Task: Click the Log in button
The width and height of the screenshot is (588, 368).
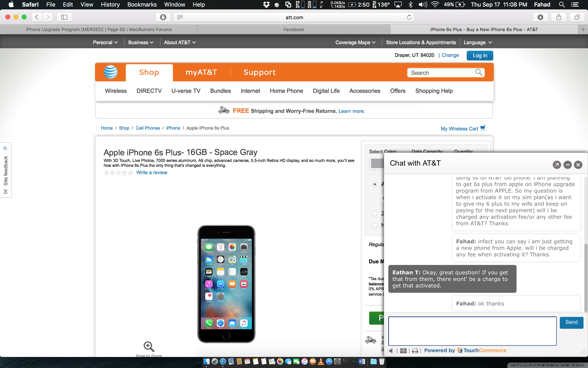Action: pyautogui.click(x=480, y=55)
